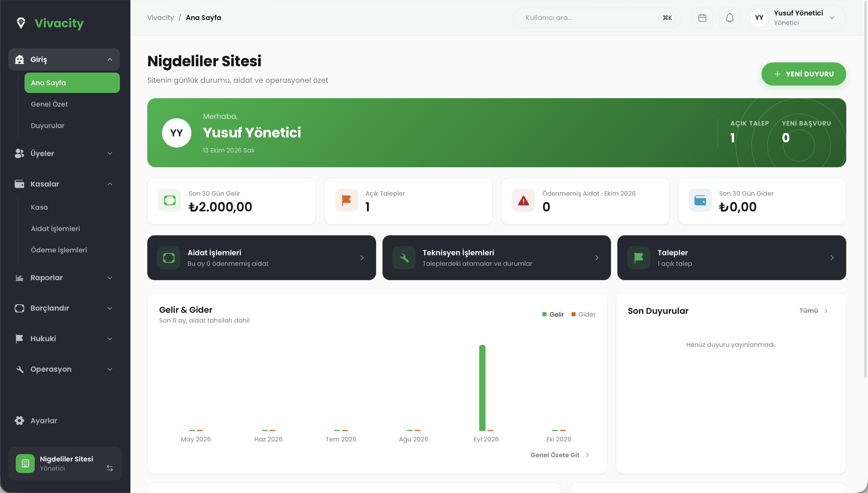868x493 pixels.
Task: Collapse the Kasalar menu chevron
Action: pyautogui.click(x=110, y=184)
